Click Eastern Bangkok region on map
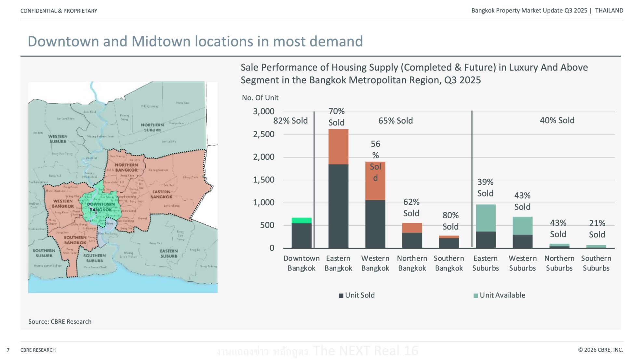644x362 pixels. (161, 194)
